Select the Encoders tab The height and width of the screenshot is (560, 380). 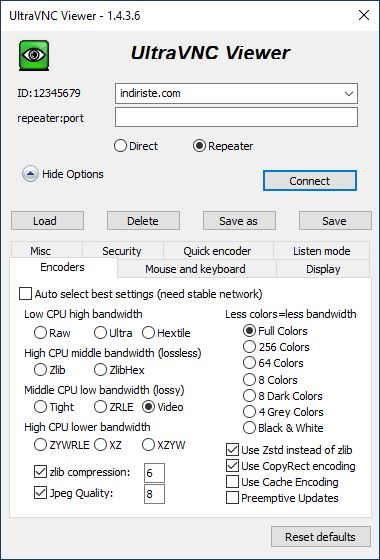pos(63,267)
